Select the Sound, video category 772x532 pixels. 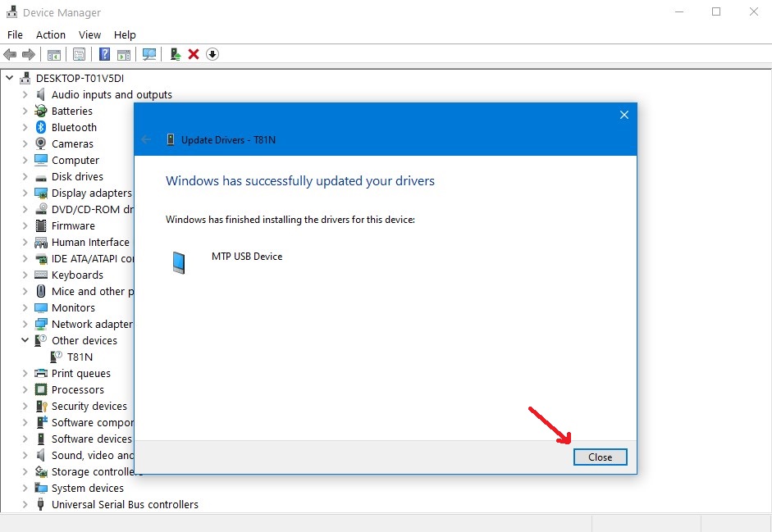tap(93, 455)
